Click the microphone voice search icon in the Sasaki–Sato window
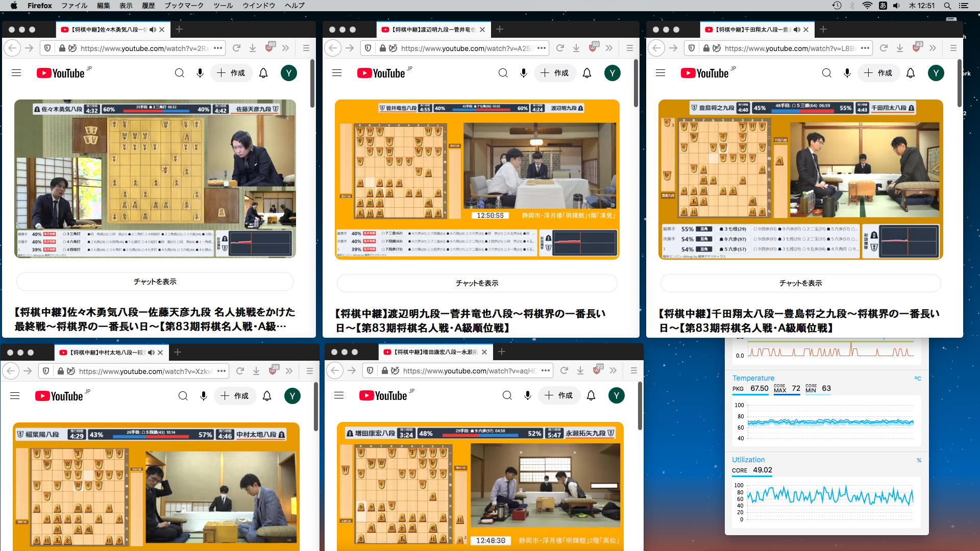Viewport: 980px width, 551px height. click(200, 73)
